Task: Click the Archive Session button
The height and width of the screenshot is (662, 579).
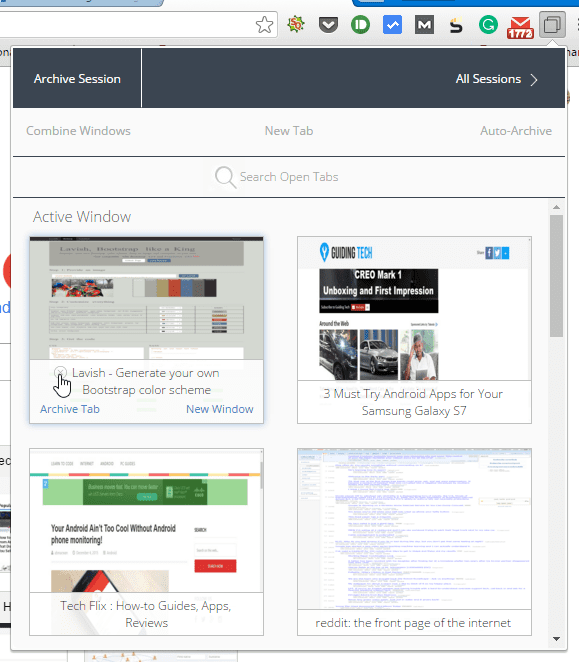Action: tap(77, 79)
